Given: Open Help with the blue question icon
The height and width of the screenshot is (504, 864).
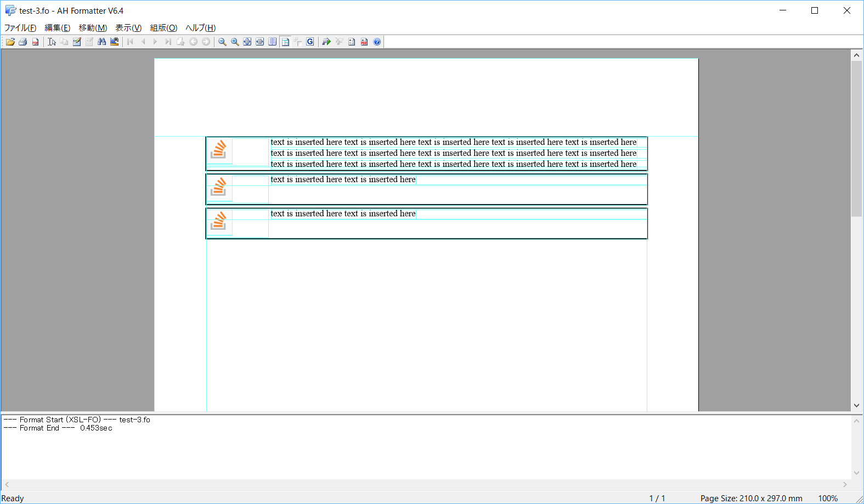Looking at the screenshot, I should (377, 42).
